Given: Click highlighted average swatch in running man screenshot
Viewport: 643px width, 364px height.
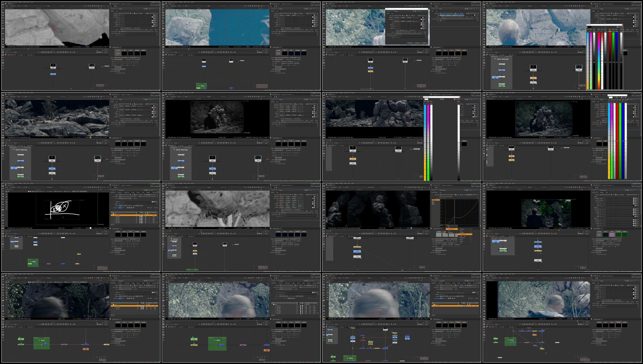Looking at the screenshot, I should pyautogui.click(x=618, y=325).
